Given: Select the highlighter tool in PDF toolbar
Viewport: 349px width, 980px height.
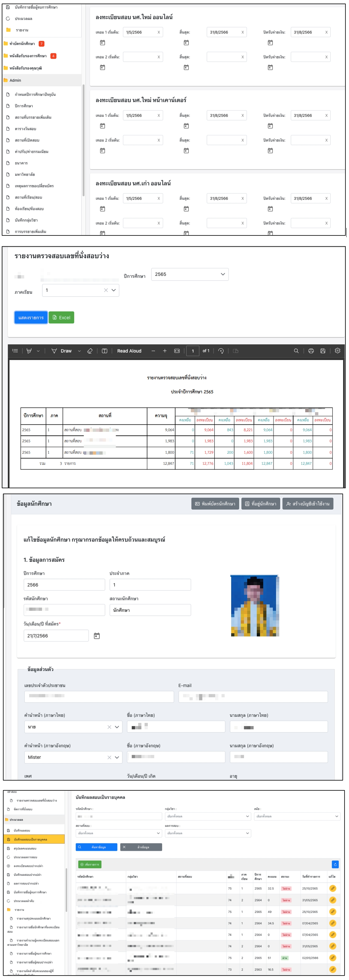Looking at the screenshot, I should coord(29,351).
